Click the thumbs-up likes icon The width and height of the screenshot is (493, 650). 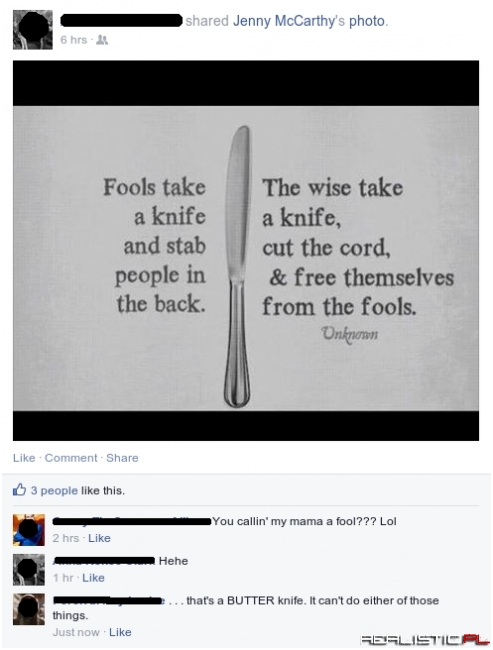19,490
